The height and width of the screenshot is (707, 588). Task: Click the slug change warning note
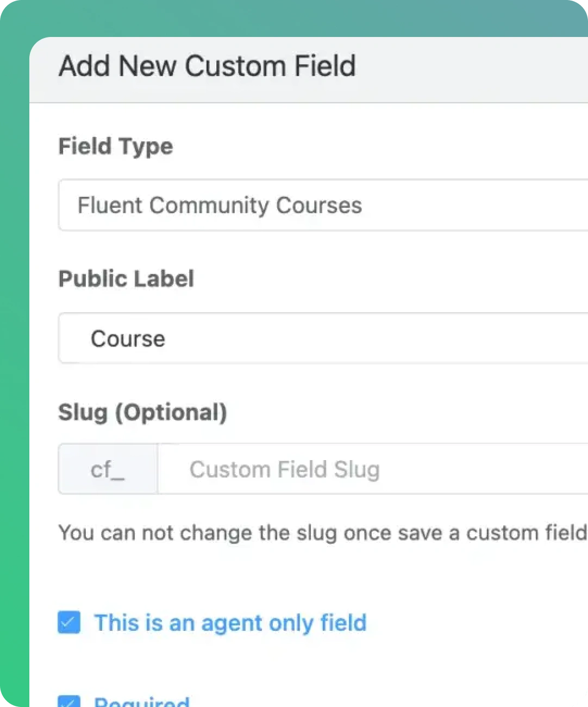click(x=323, y=533)
